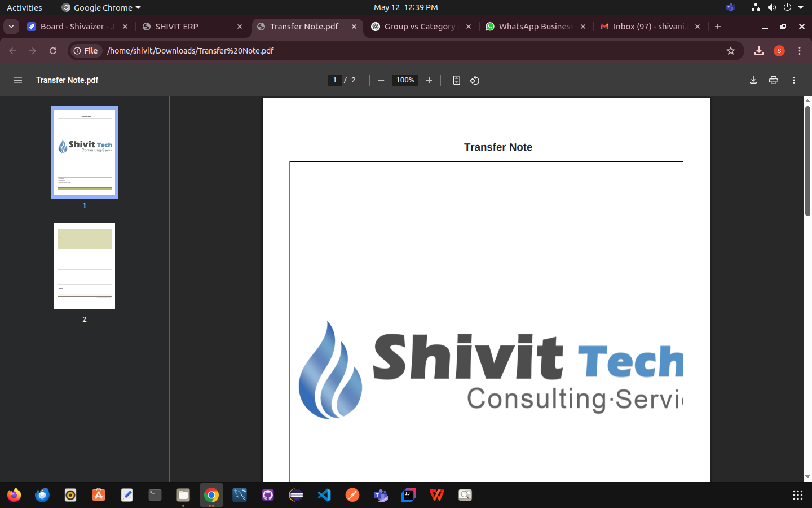Switch to the WhatsApp Business tab
Screen dimensions: 812x508
pyautogui.click(x=535, y=27)
